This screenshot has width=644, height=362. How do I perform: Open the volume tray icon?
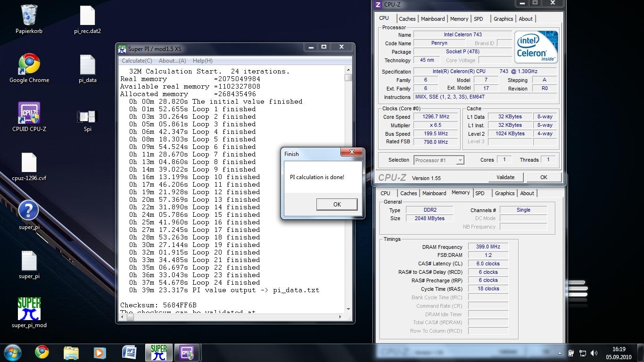594,353
